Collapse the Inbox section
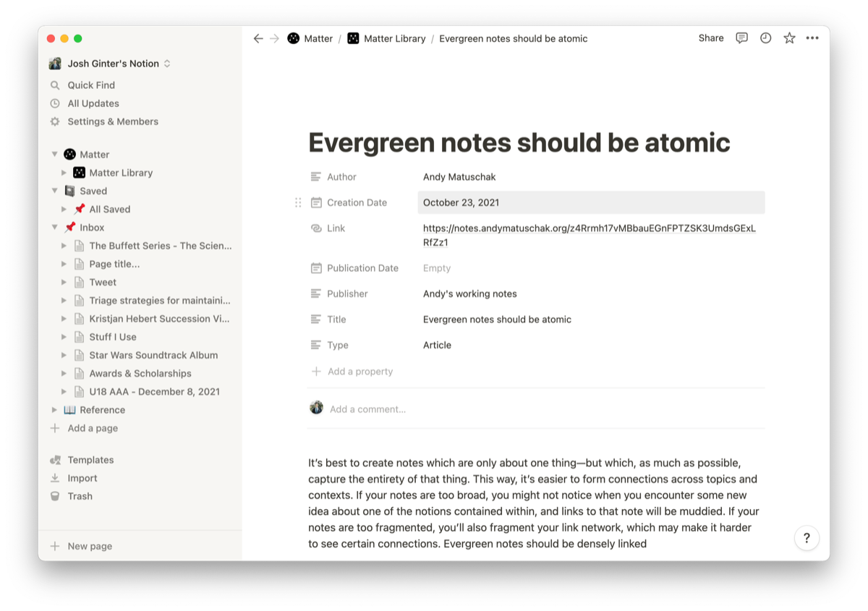Viewport: 868px width, 611px height. [54, 227]
